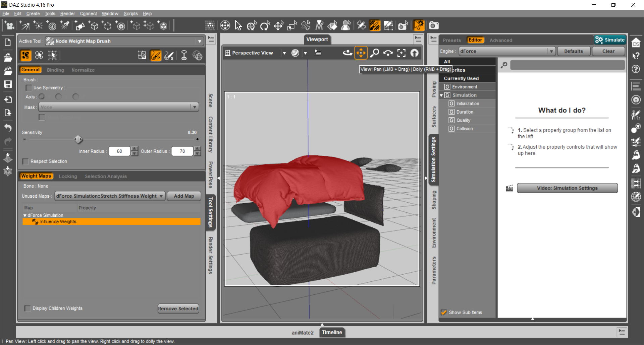Click the Simulate button
This screenshot has width=644, height=345.
pos(610,40)
